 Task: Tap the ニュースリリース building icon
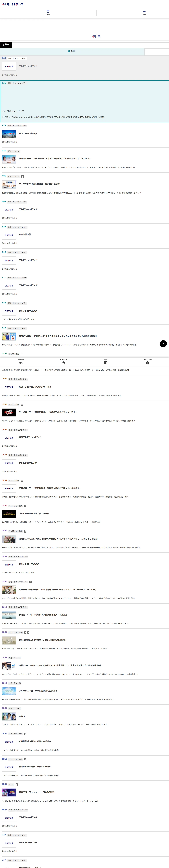pos(148,362)
